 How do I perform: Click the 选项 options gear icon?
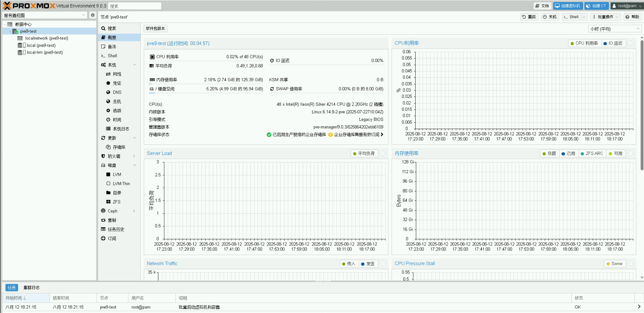click(x=108, y=110)
